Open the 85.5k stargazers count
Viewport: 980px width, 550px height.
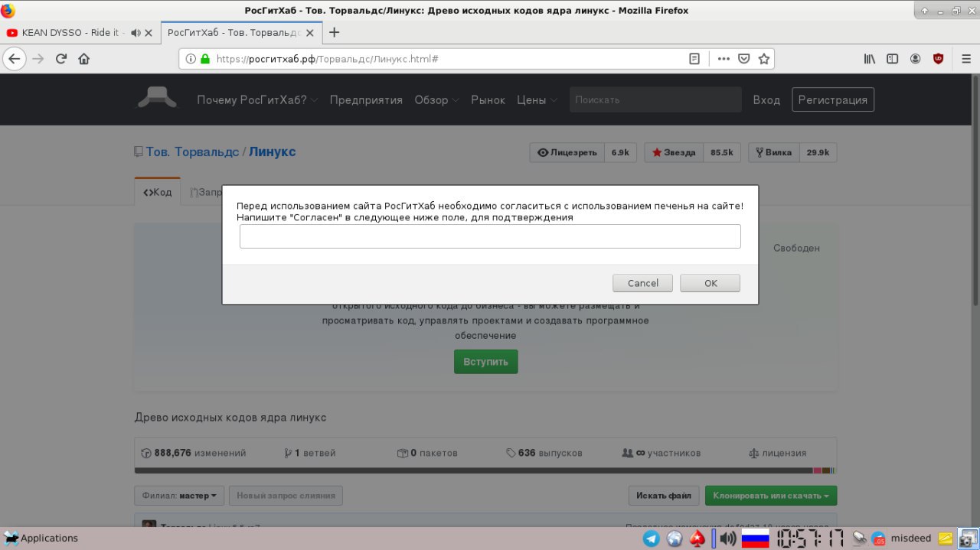pyautogui.click(x=721, y=152)
